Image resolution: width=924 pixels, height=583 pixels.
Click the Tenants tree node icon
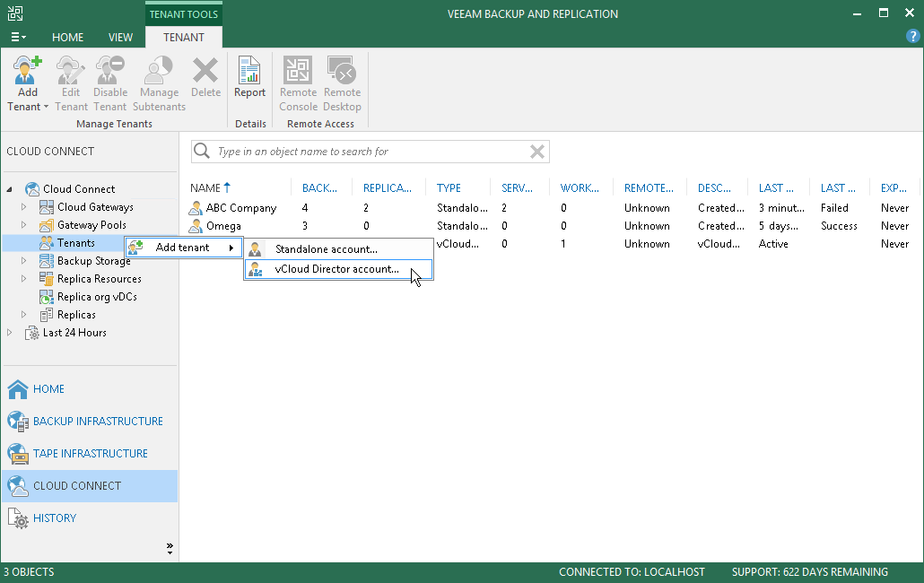(x=47, y=243)
